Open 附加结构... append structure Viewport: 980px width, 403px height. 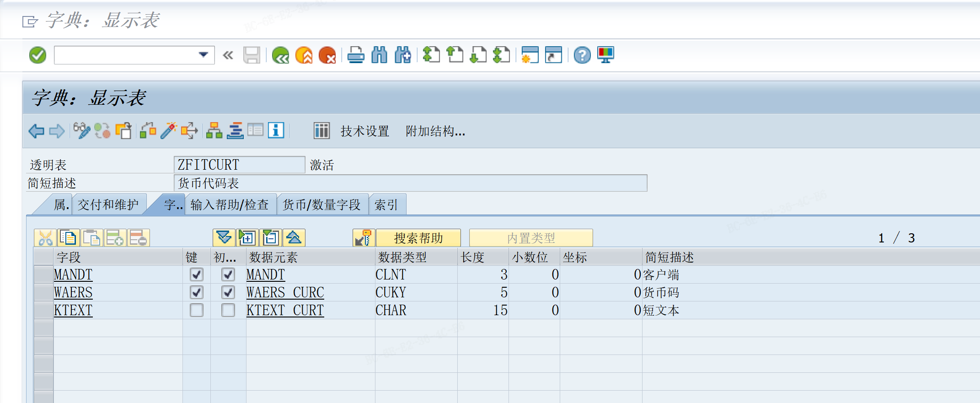435,131
